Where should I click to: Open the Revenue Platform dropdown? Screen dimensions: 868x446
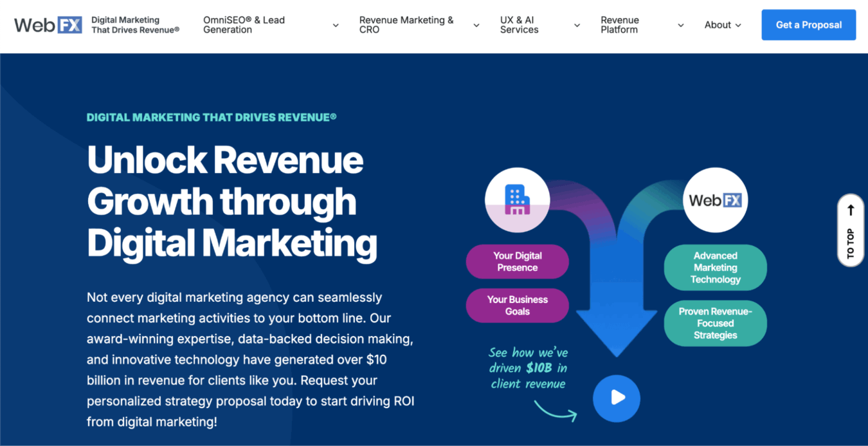[680, 25]
